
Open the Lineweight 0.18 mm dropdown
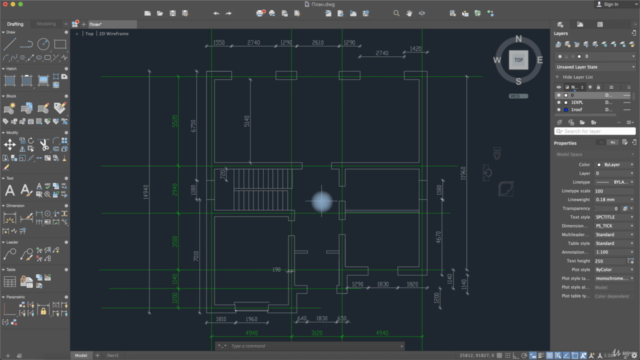click(615, 200)
